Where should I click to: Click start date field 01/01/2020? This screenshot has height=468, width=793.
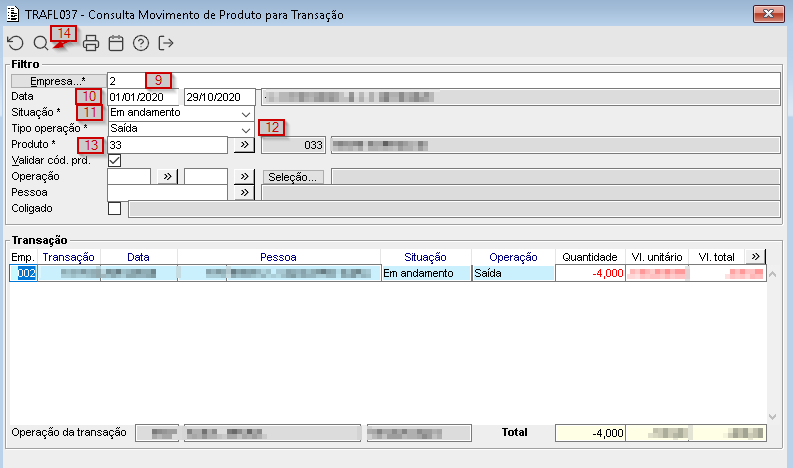(x=143, y=97)
